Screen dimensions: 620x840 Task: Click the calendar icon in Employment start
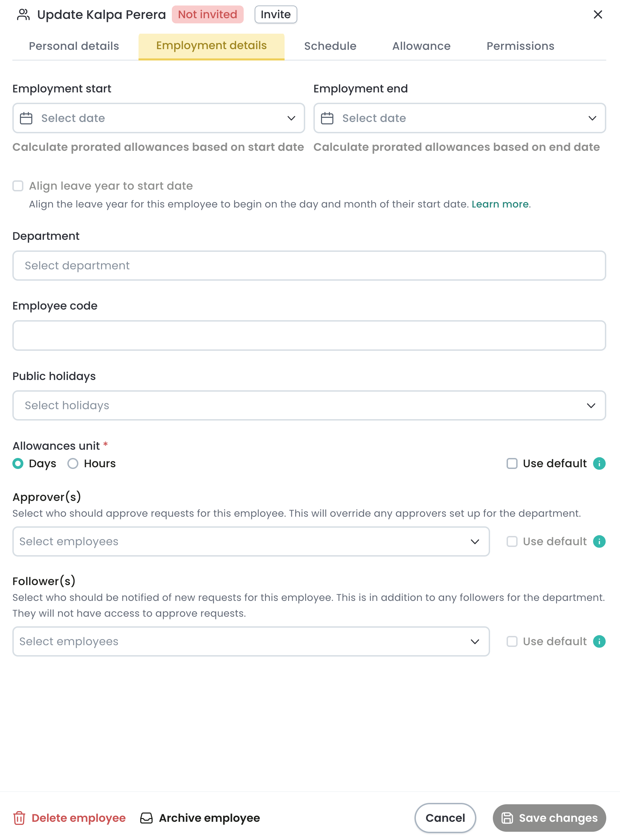pyautogui.click(x=26, y=118)
